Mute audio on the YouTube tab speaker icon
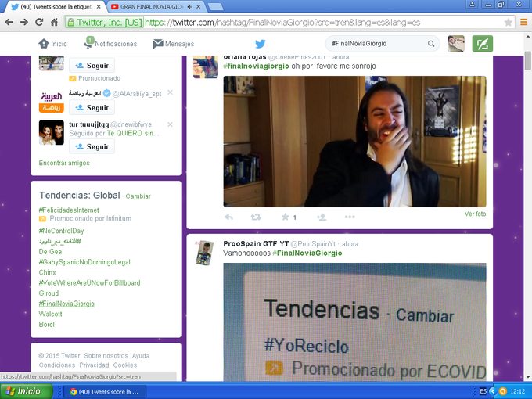This screenshot has height=399, width=532. (190, 7)
